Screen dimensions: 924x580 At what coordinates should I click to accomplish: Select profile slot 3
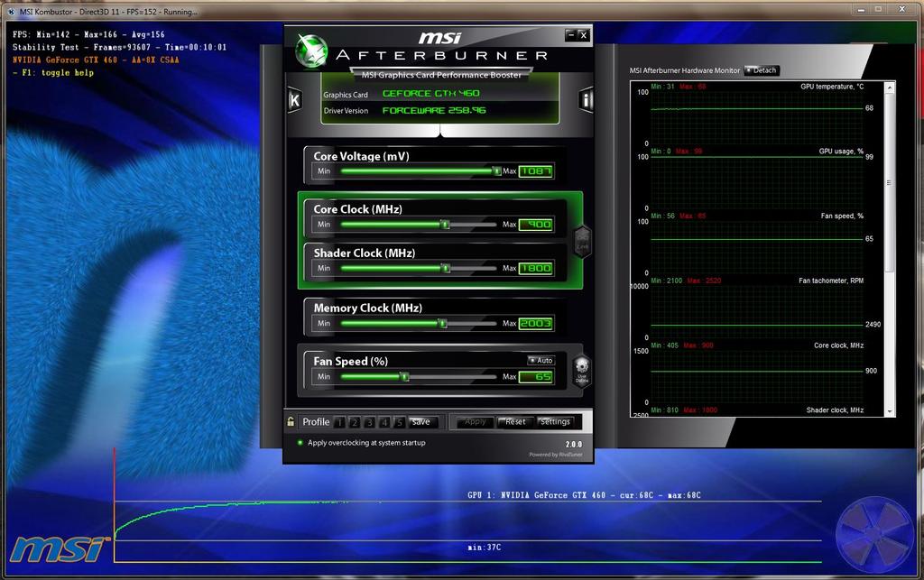click(x=369, y=422)
